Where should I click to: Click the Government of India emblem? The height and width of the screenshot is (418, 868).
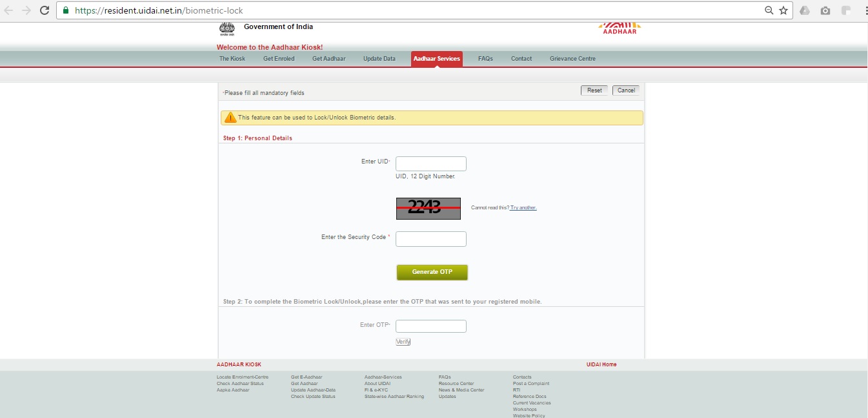coord(227,28)
